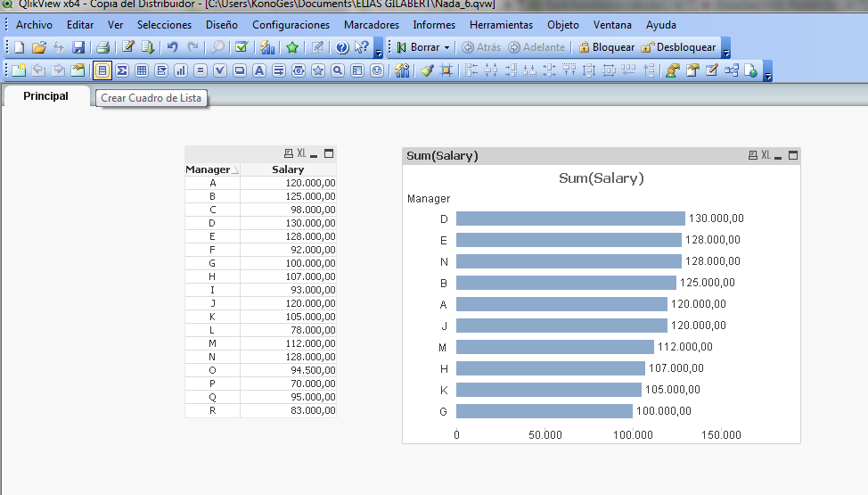This screenshot has width=868, height=495.
Task: Click the Add Sheet icon
Action: click(18, 70)
